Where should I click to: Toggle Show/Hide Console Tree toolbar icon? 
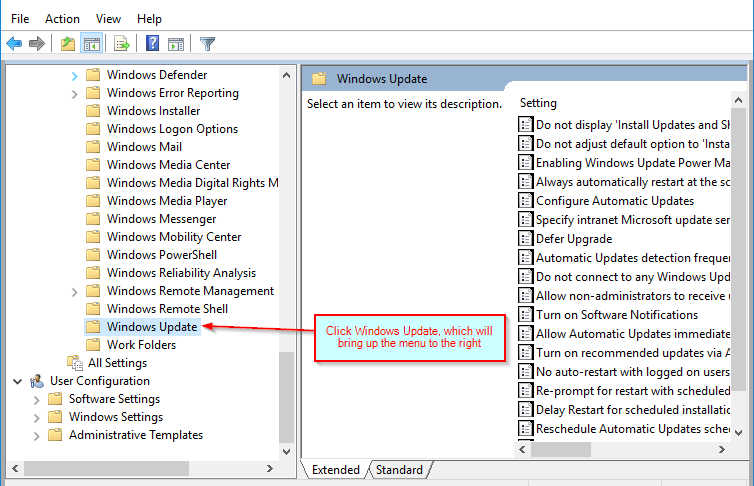[x=91, y=44]
